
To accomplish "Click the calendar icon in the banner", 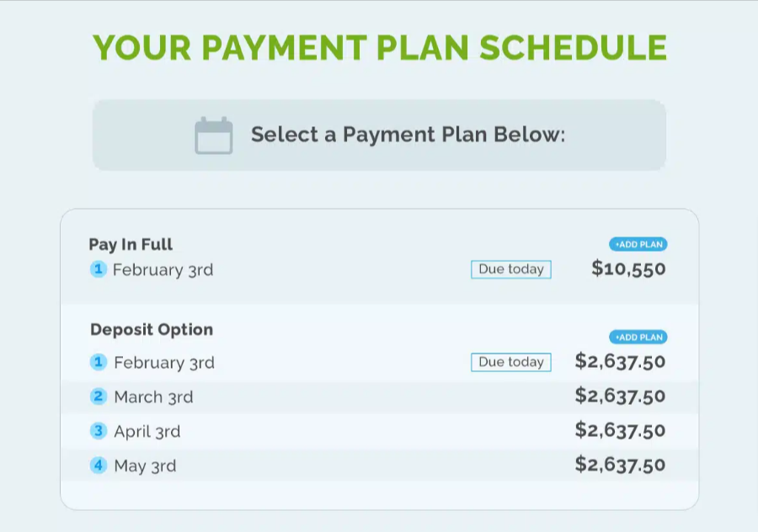I will [x=213, y=136].
